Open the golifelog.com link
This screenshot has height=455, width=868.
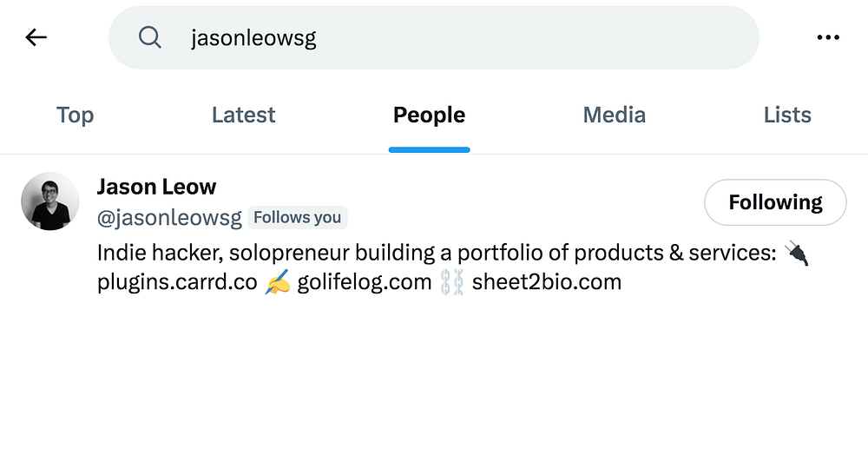pos(364,282)
